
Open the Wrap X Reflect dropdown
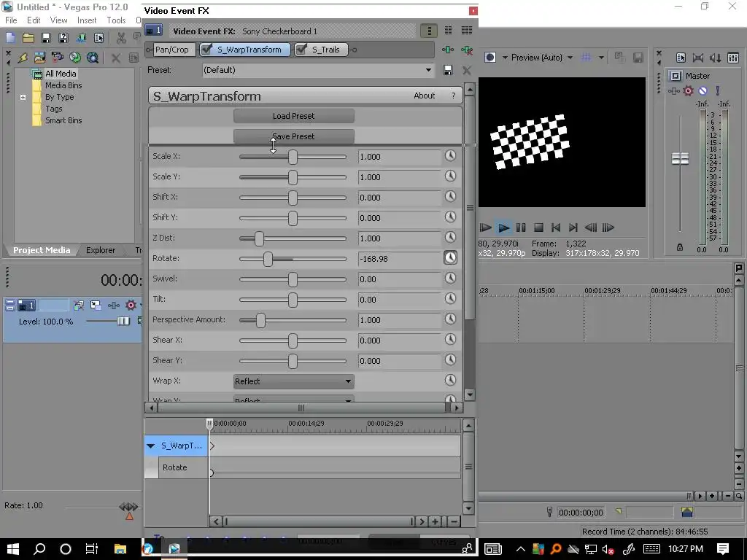293,381
